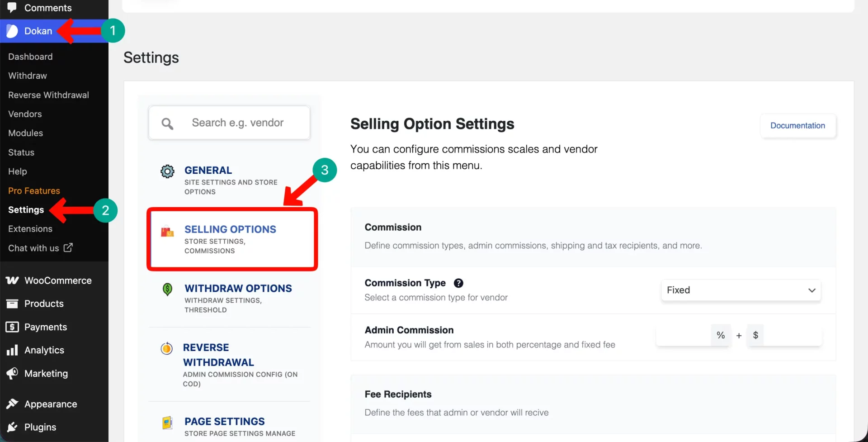Viewport: 868px width, 442px height.
Task: Open Reverse Withdrawal submenu item
Action: 48,95
